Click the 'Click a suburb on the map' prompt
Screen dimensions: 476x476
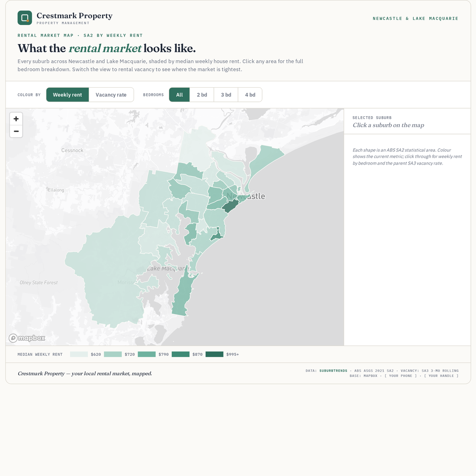pyautogui.click(x=388, y=125)
